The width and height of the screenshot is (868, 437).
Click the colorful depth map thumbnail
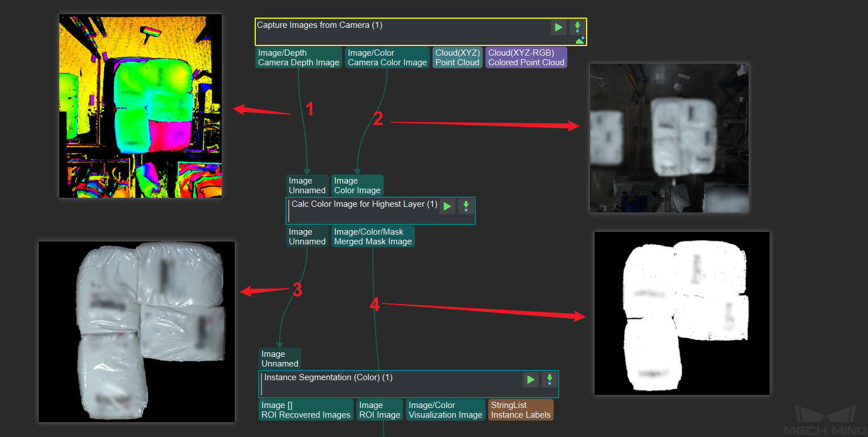point(140,106)
